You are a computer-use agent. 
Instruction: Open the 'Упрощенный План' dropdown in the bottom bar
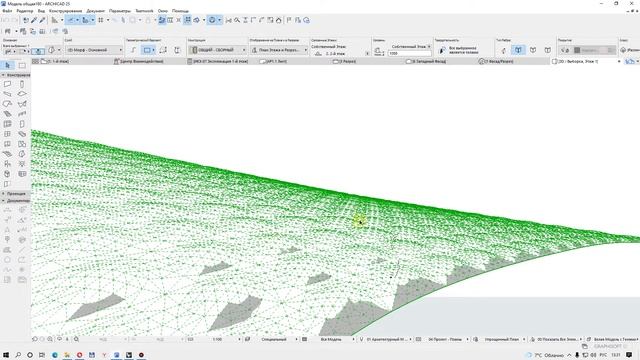click(x=502, y=339)
